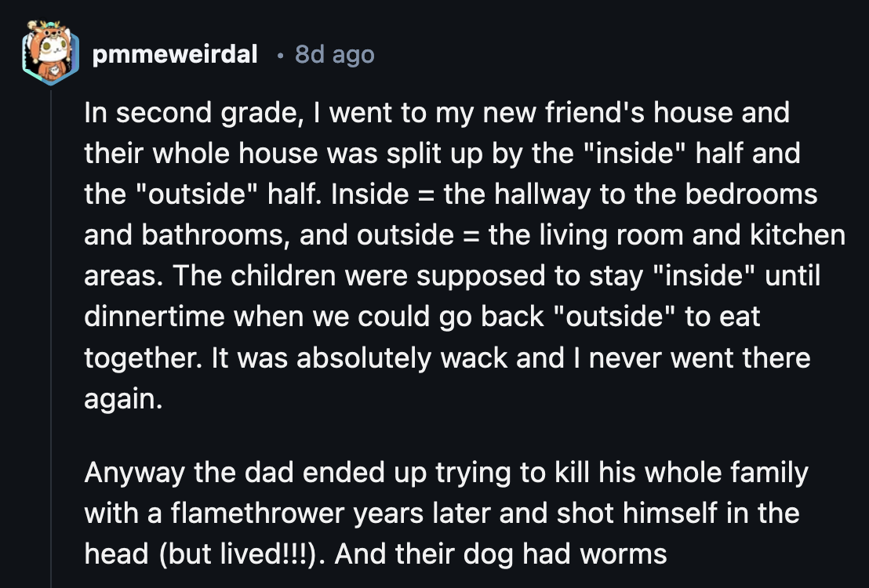Click the dot separator after the username
Viewport: 869px width, 588px height.
(281, 56)
